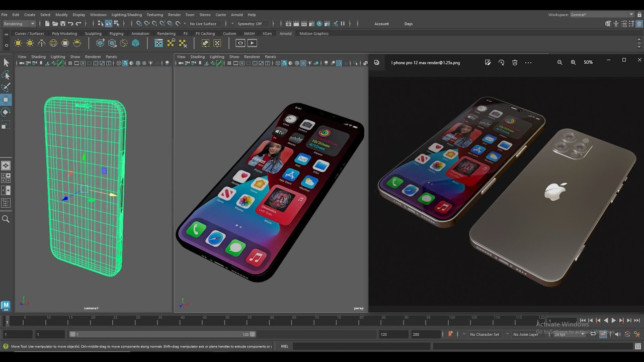Open the MEL script language selector
Viewport: 644px width, 362px height.
[x=285, y=346]
